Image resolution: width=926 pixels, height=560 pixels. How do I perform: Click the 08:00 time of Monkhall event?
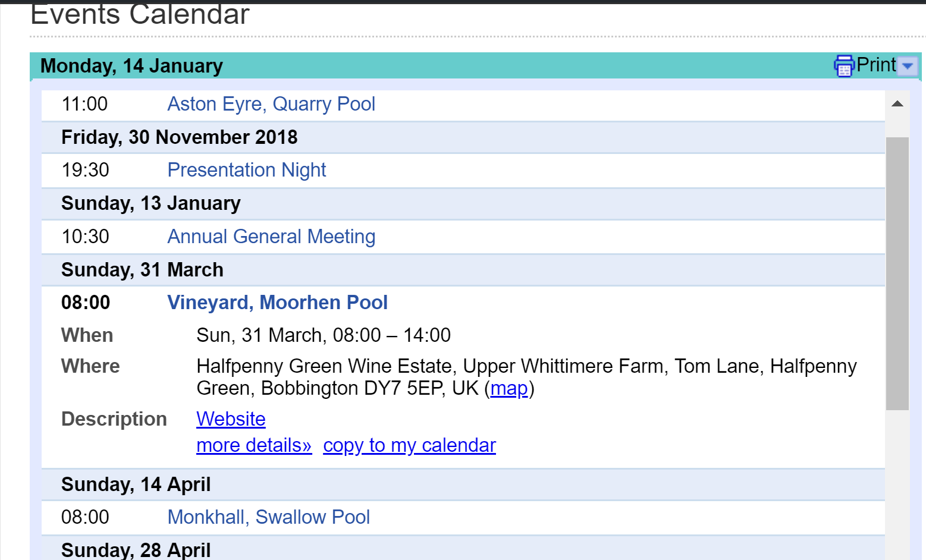point(85,517)
